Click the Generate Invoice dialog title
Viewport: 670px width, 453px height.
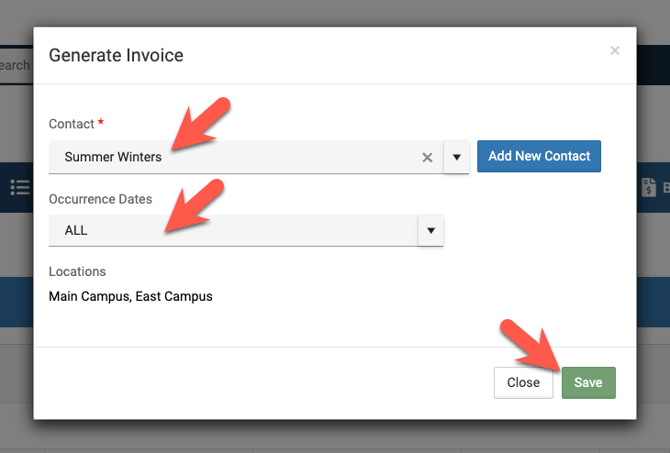pos(116,55)
